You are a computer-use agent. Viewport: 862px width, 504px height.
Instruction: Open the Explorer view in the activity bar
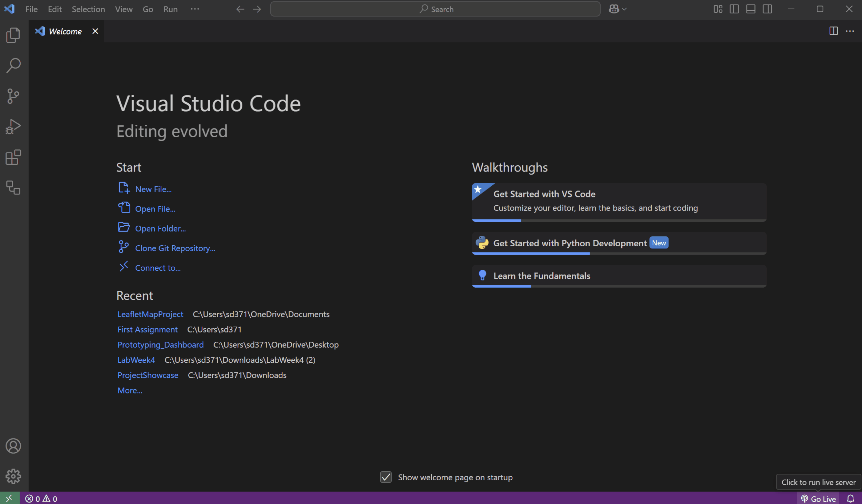coord(13,35)
